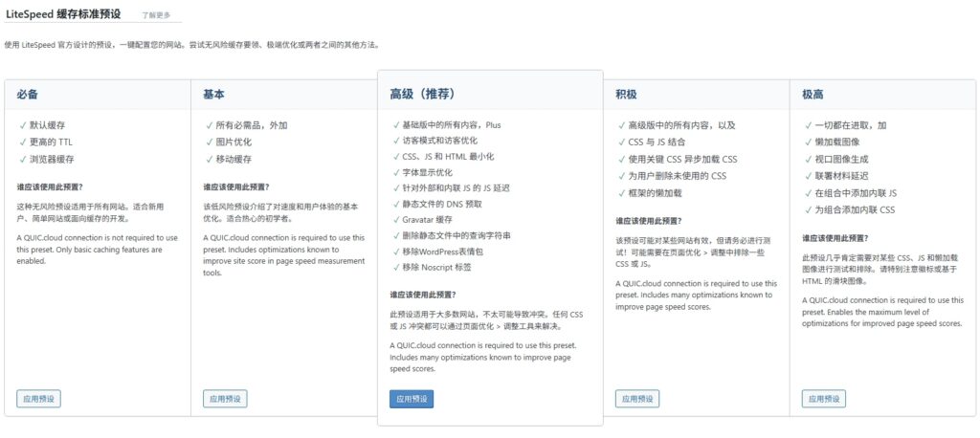Click the checkmark before Gravatar 缓存
Image resolution: width=980 pixels, height=438 pixels.
[395, 220]
